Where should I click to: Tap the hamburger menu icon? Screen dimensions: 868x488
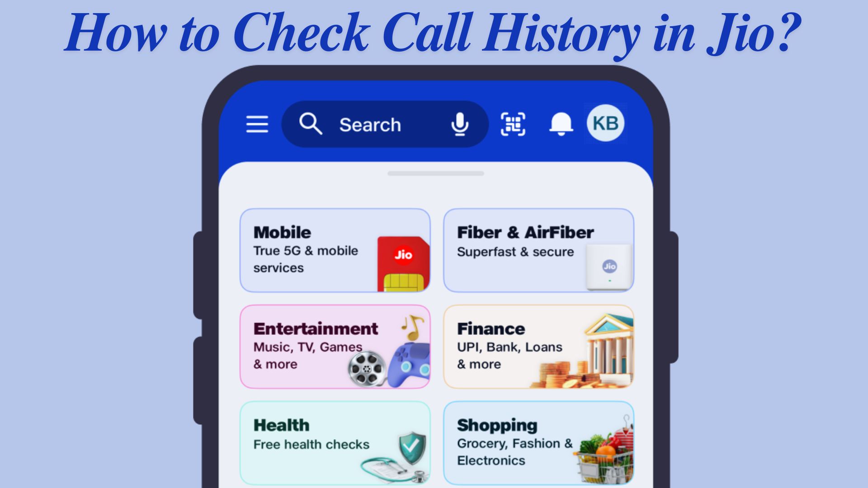tap(257, 124)
